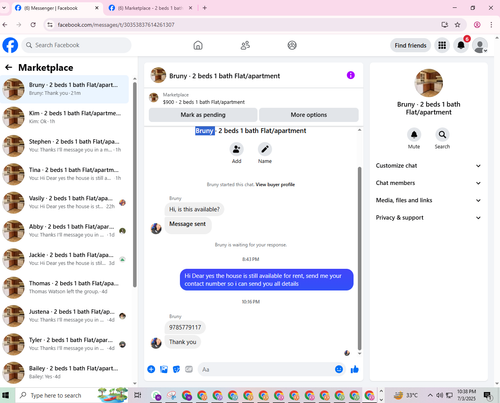
Task: Open the Friends icon in top navigation
Action: tap(245, 45)
